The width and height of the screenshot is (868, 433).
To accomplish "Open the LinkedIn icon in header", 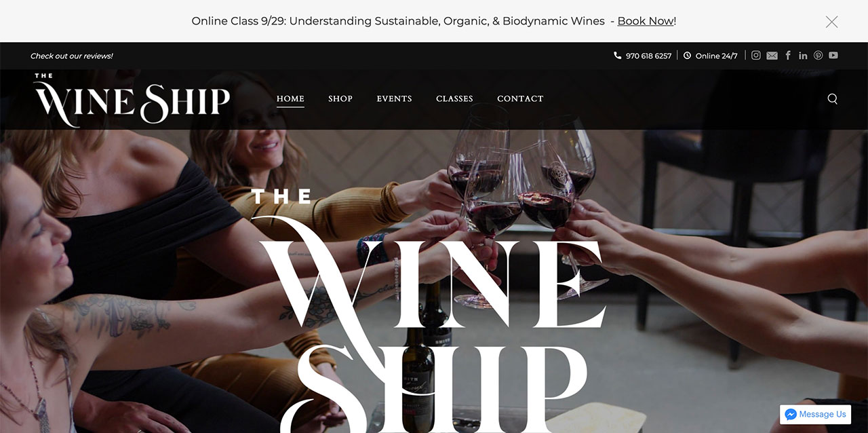I will tap(803, 56).
